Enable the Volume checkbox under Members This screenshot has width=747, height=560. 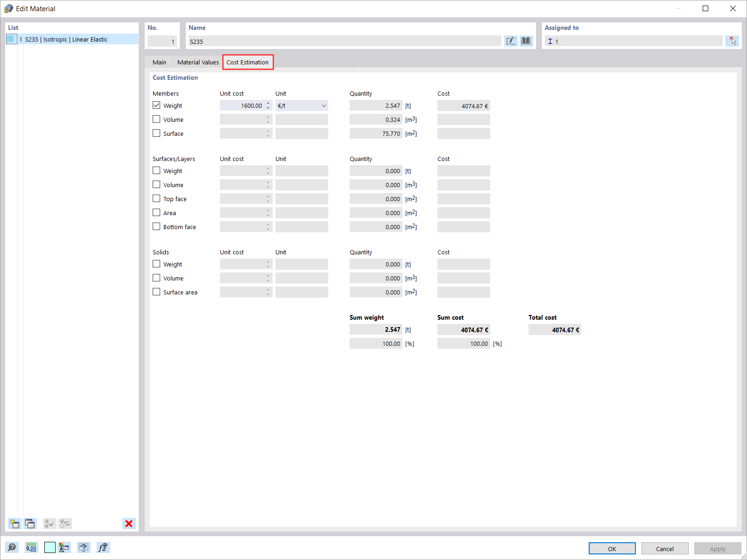[x=156, y=119]
